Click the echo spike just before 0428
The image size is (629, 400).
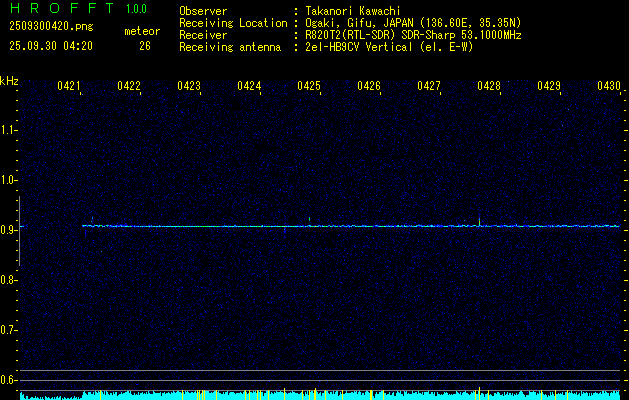click(x=479, y=222)
